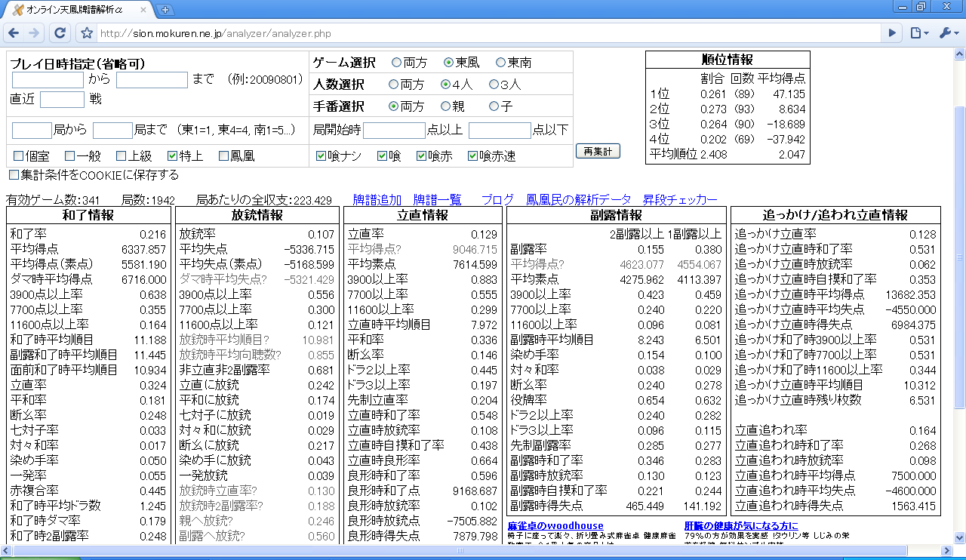This screenshot has height=560, width=966.
Task: Click the 直近 recent games field
Action: pos(62,99)
